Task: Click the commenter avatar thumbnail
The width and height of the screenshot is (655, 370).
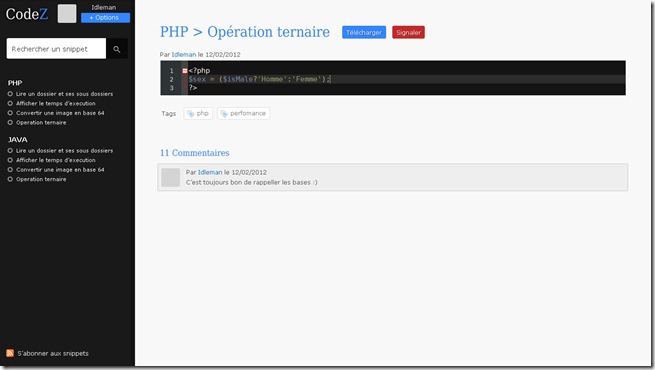Action: click(x=170, y=177)
